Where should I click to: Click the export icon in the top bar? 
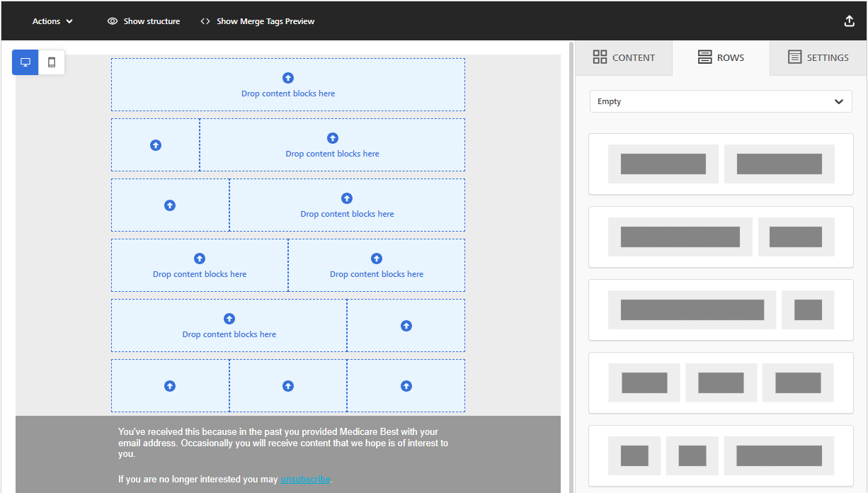coord(849,21)
